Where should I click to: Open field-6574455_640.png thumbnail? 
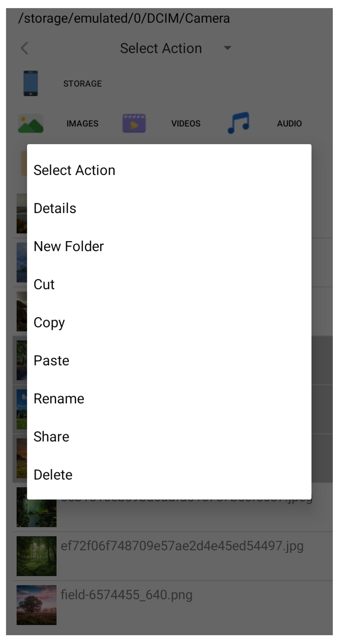coord(36,605)
